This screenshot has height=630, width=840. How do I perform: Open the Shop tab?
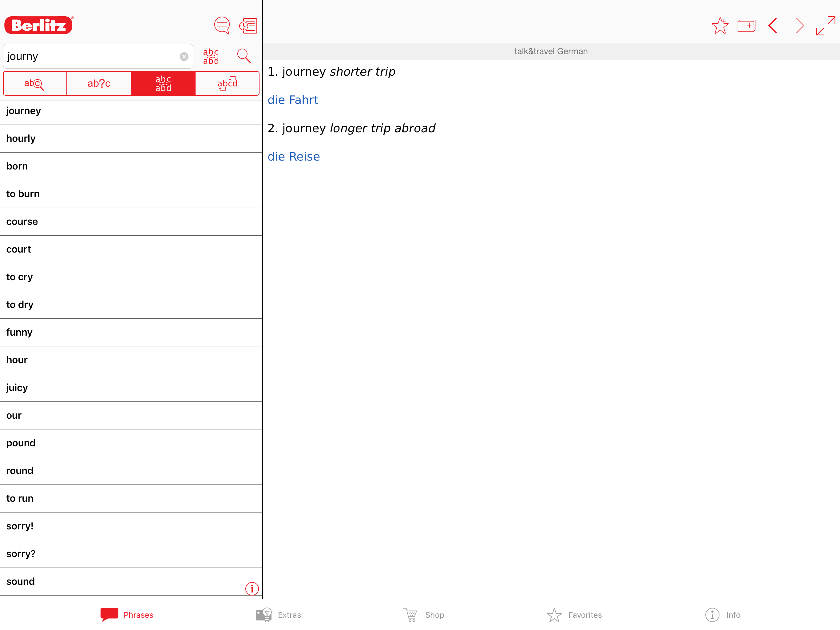(x=424, y=615)
